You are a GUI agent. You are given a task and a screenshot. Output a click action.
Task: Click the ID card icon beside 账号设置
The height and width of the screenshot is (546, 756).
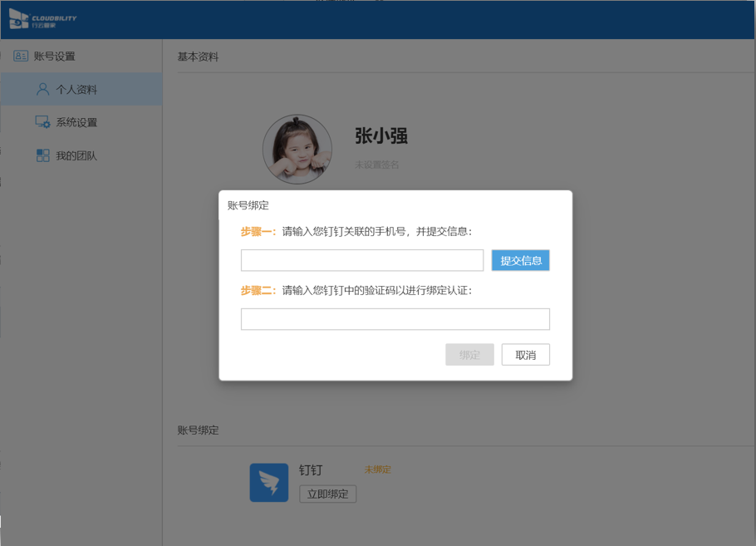pos(21,57)
